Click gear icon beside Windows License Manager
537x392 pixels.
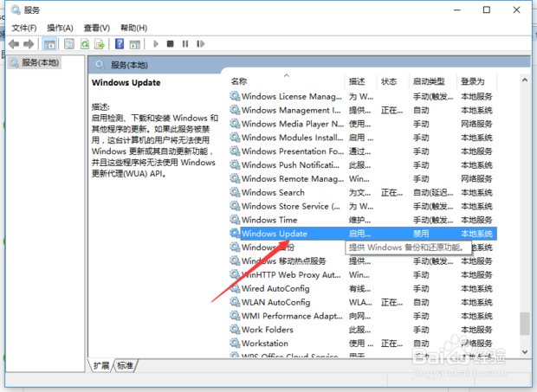(235, 96)
